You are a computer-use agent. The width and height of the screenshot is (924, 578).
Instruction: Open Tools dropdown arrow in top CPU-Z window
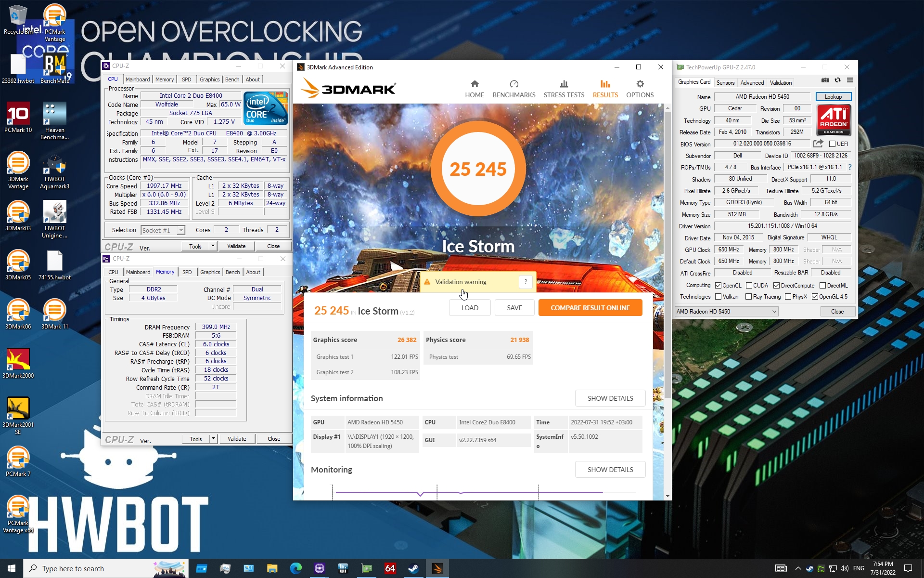(213, 246)
